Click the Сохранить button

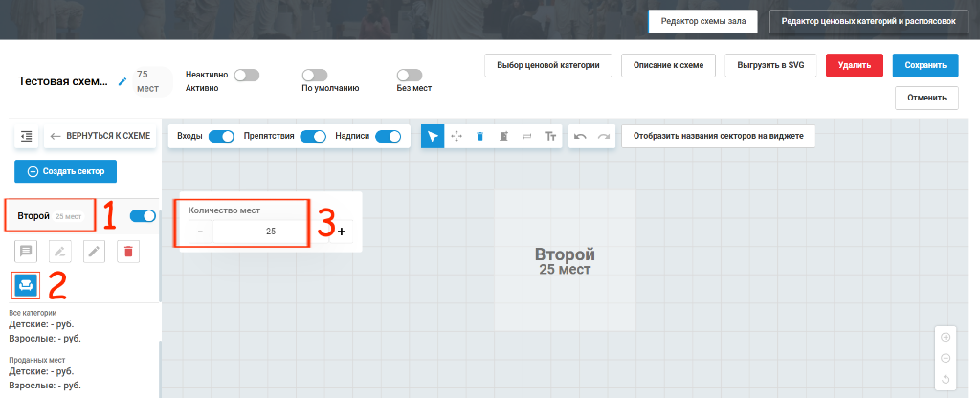pyautogui.click(x=925, y=65)
